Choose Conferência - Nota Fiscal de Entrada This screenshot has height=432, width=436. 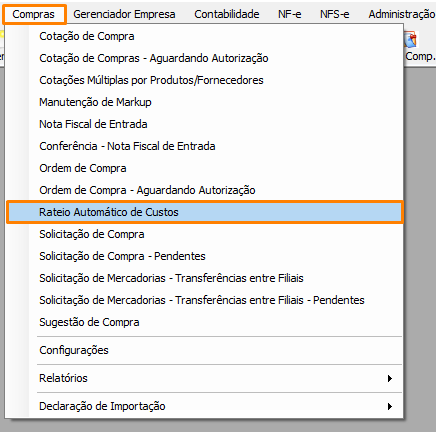point(205,146)
